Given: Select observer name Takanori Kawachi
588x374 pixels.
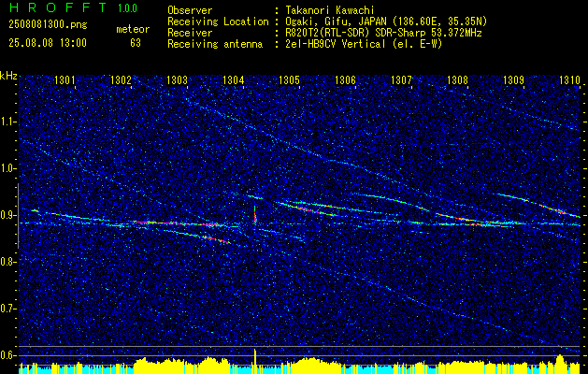Looking at the screenshot, I should tap(330, 10).
